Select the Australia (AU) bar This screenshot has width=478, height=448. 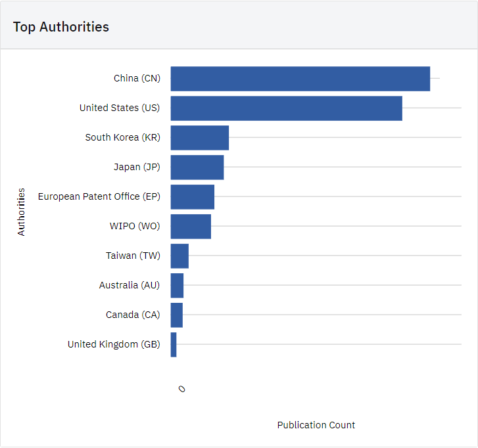[x=177, y=286]
